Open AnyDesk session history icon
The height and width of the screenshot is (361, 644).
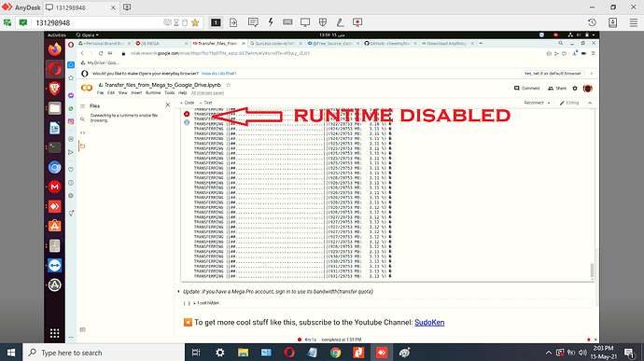tap(592, 22)
